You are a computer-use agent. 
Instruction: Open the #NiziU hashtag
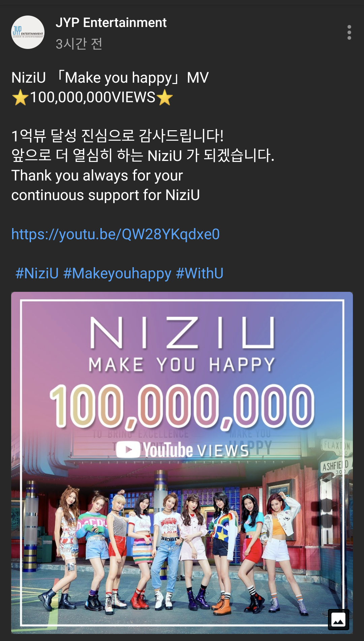[37, 273]
